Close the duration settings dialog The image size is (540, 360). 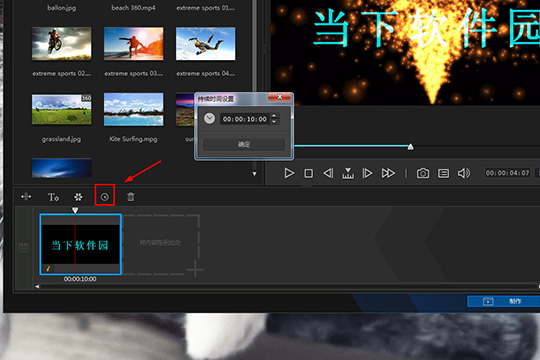click(280, 97)
